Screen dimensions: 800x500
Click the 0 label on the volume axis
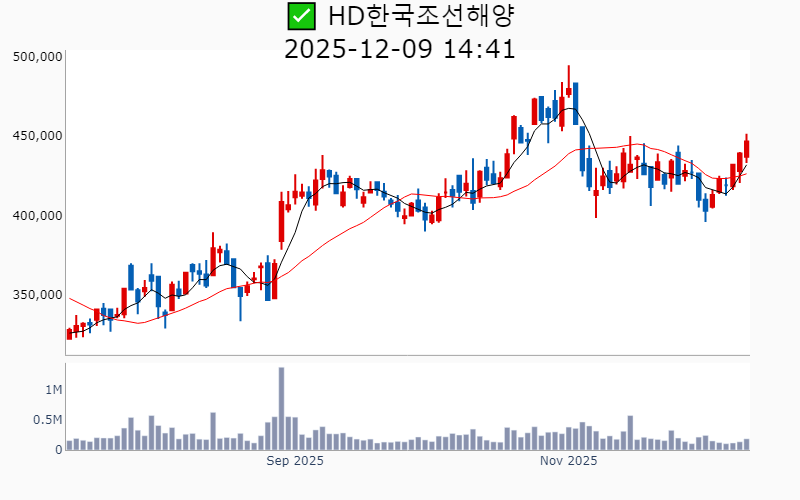coord(58,450)
